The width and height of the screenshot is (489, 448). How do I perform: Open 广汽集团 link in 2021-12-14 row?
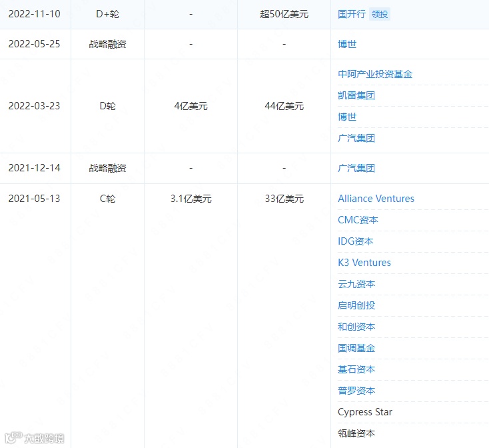click(356, 168)
